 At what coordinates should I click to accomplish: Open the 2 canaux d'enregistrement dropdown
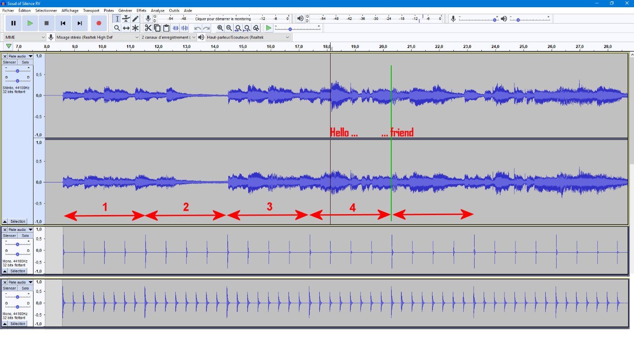pos(169,37)
